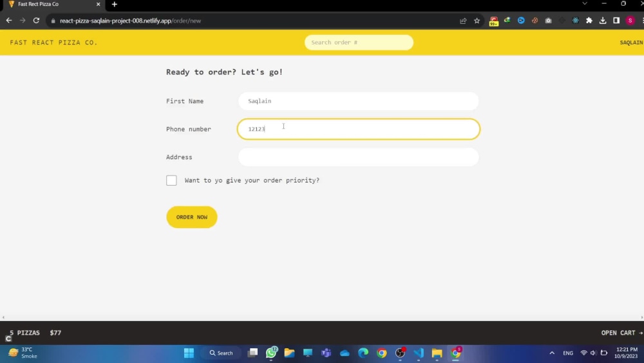Click the First Name input field
Image resolution: width=644 pixels, height=363 pixels.
(x=358, y=101)
